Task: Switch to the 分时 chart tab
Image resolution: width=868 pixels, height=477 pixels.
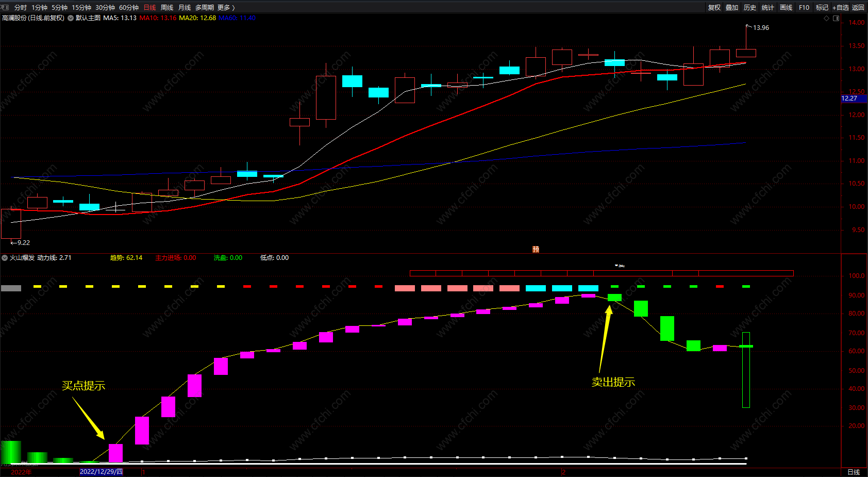Action: pos(21,8)
